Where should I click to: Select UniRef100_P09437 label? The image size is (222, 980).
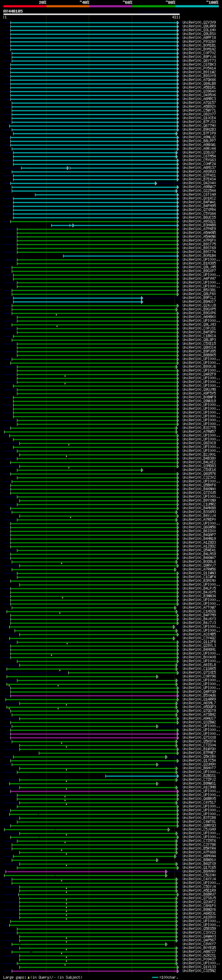click(x=199, y=959)
